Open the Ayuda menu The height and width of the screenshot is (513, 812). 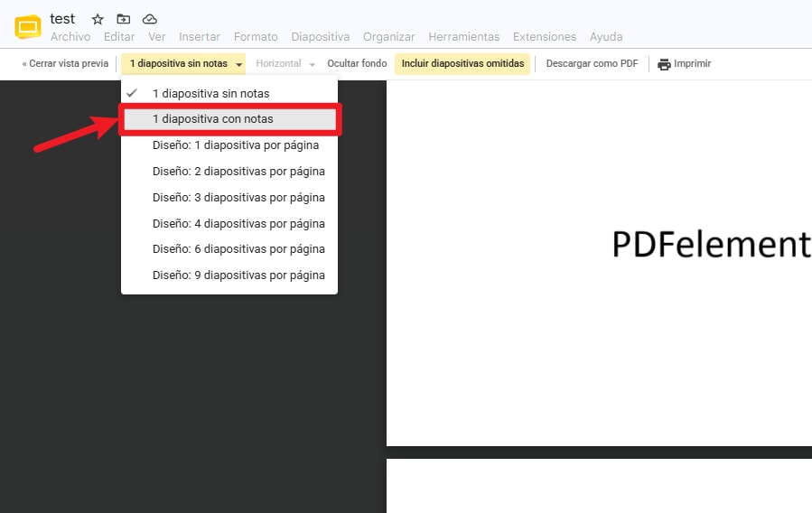[606, 37]
